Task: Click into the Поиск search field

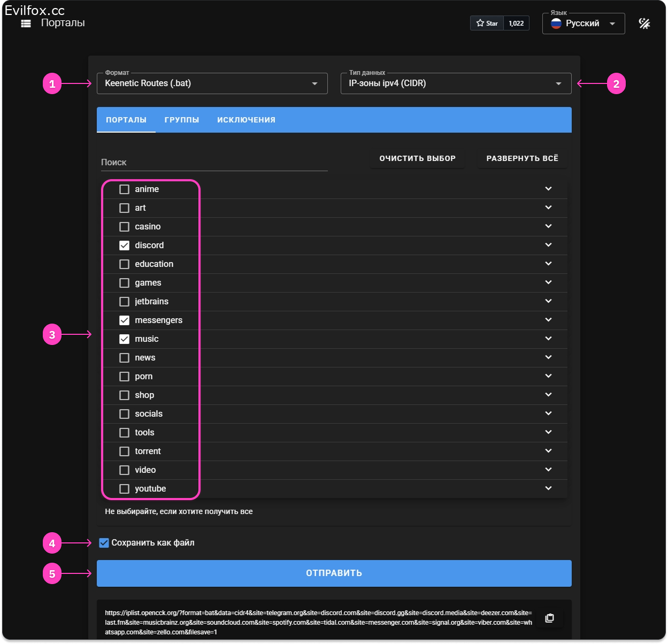Action: pos(214,162)
